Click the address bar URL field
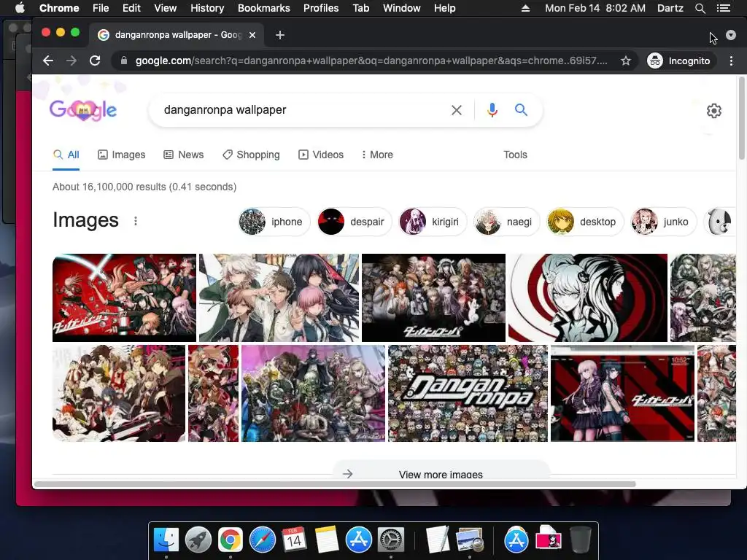This screenshot has height=560, width=747. pyautogui.click(x=371, y=61)
